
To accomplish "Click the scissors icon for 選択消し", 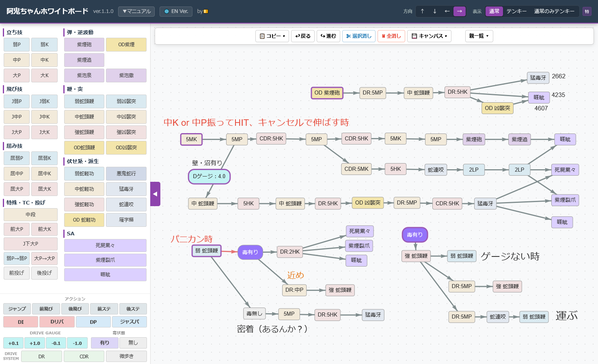I will coord(348,36).
